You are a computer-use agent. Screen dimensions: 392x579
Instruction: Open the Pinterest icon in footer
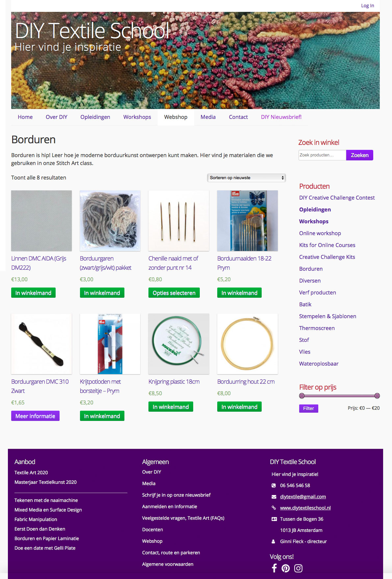[286, 568]
